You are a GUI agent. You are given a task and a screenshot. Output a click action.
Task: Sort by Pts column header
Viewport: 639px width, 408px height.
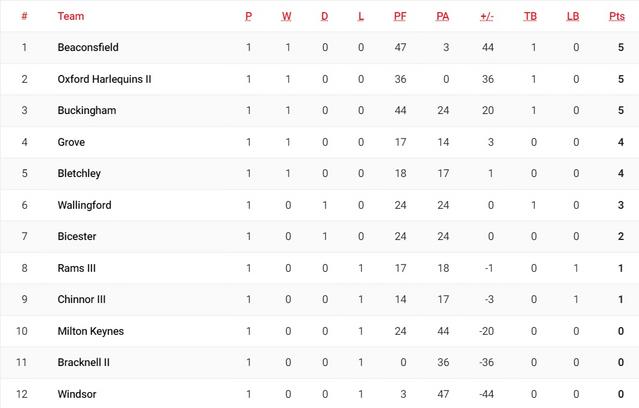617,16
